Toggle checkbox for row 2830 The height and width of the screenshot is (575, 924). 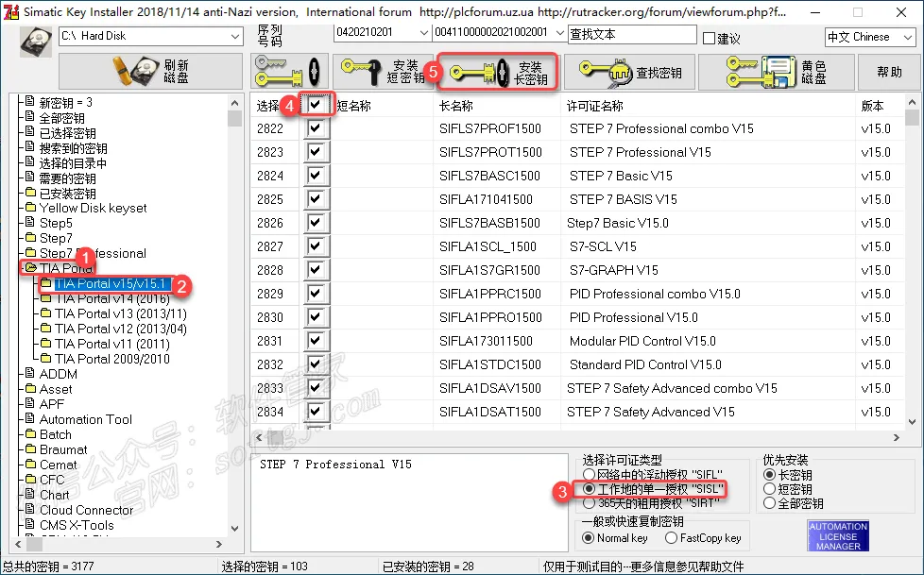[316, 316]
